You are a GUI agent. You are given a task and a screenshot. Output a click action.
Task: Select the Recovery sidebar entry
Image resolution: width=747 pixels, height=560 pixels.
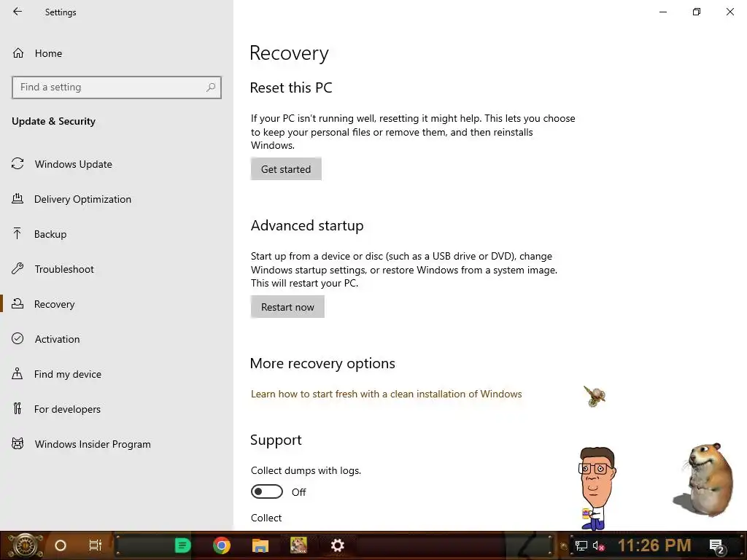[54, 304]
